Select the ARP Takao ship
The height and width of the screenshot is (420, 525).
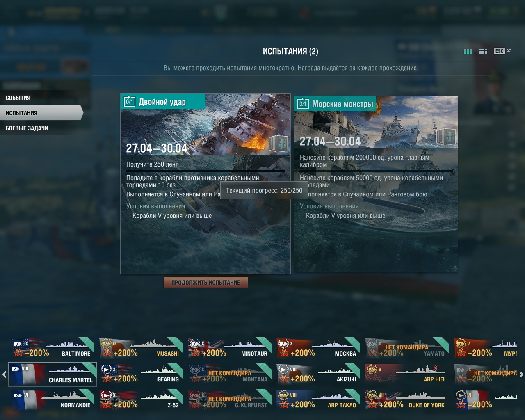coord(318,399)
